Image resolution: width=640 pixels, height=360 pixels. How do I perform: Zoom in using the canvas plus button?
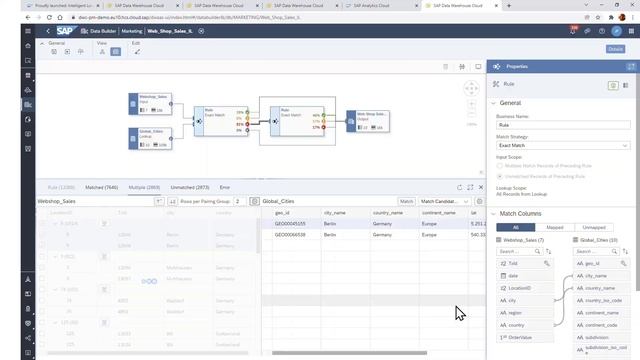(471, 104)
